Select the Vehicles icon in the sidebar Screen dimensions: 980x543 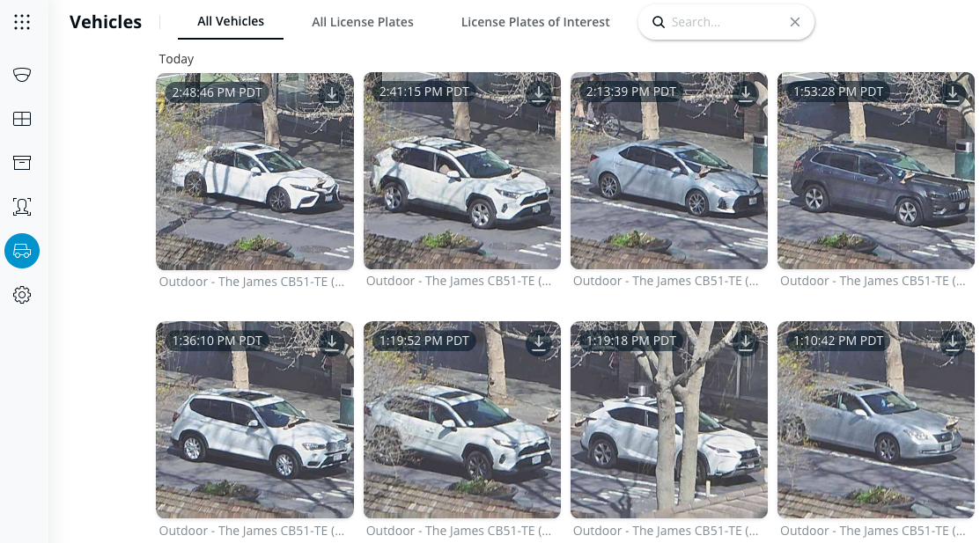[22, 251]
